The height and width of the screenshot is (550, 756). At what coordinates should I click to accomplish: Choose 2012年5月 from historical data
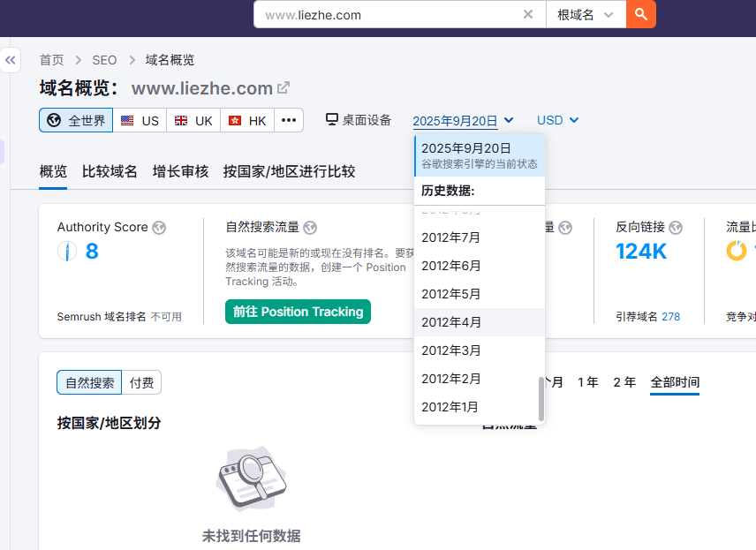(480, 294)
